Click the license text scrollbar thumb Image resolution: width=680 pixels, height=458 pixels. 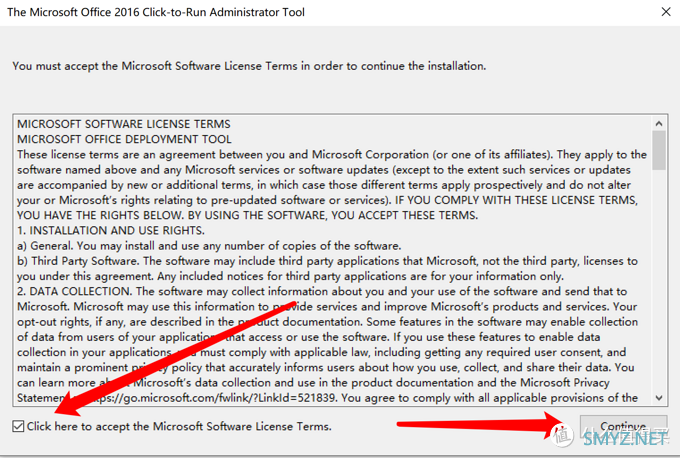[x=659, y=150]
